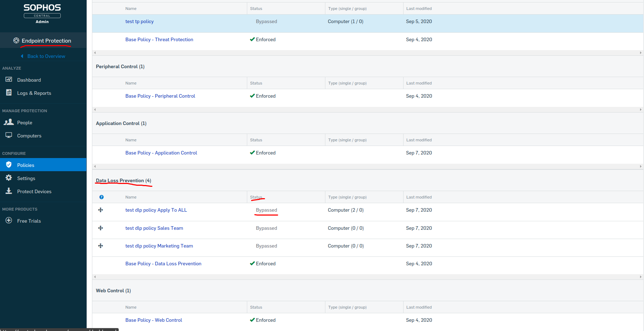Click the Peripheral Control (1) section title
This screenshot has height=331, width=644.
tap(120, 66)
